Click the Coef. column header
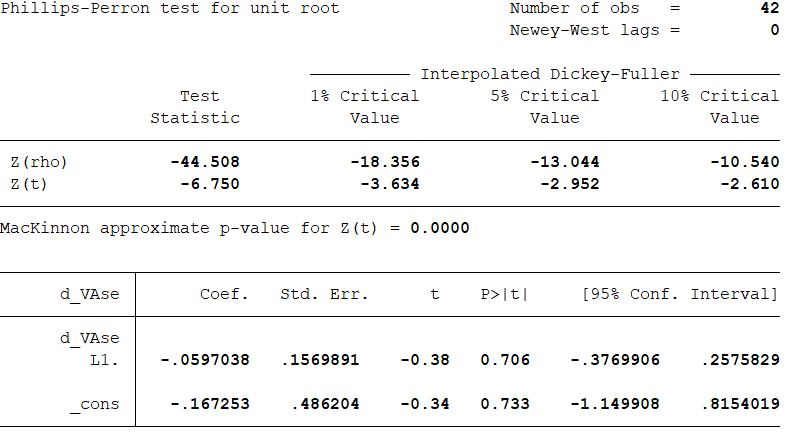Viewport: 795px width, 433px height. click(225, 295)
